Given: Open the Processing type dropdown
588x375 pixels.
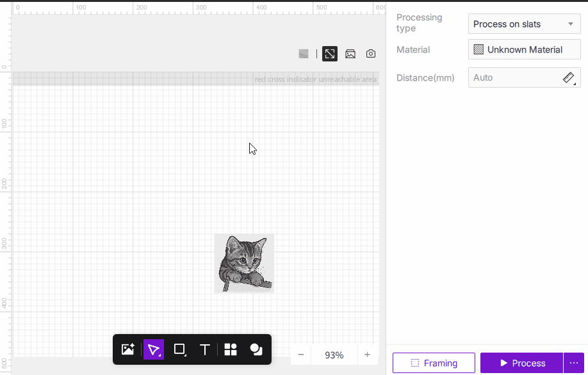Looking at the screenshot, I should click(524, 24).
